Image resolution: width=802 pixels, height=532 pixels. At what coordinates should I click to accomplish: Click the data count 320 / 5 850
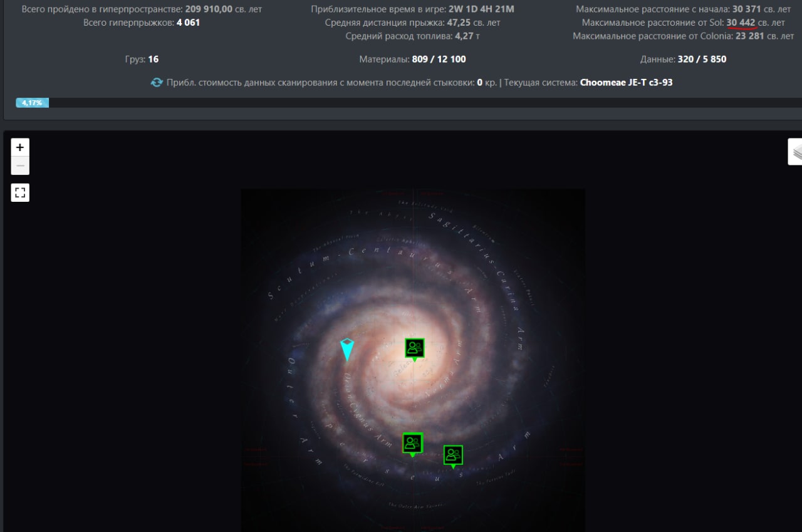tap(702, 59)
